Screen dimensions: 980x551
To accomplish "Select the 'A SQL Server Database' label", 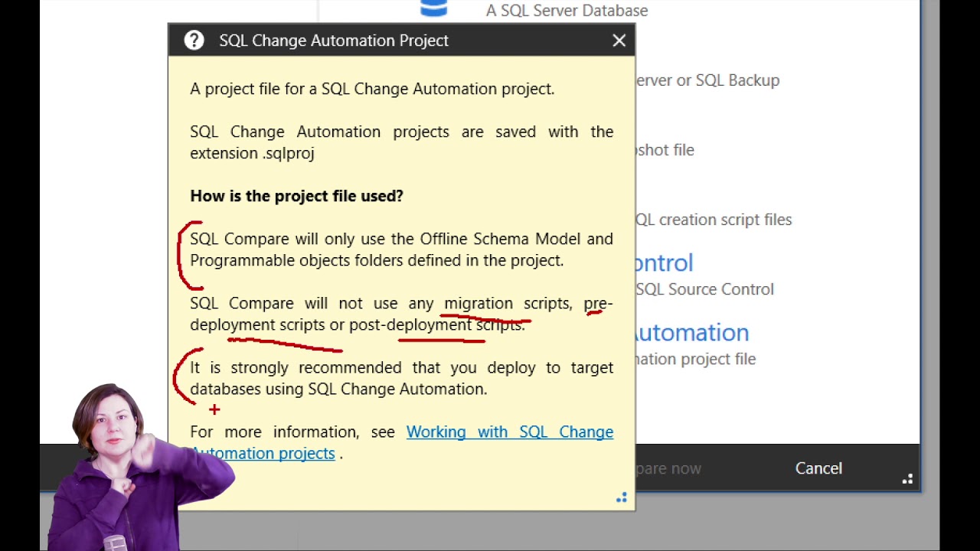I will [567, 11].
